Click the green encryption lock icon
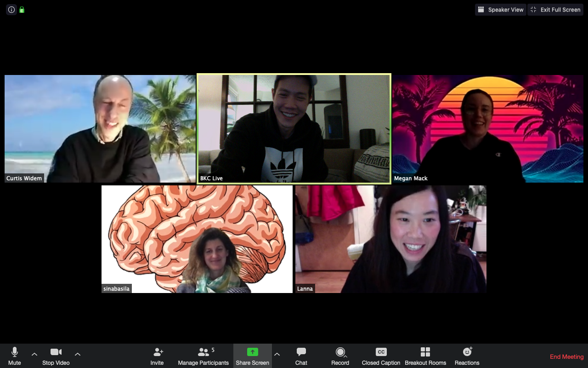588x368 pixels. click(22, 10)
